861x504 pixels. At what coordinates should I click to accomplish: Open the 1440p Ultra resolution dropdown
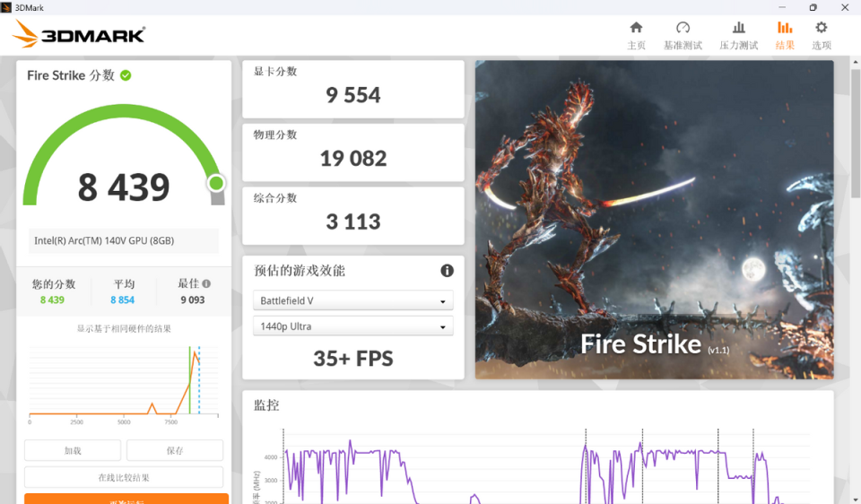coord(353,326)
